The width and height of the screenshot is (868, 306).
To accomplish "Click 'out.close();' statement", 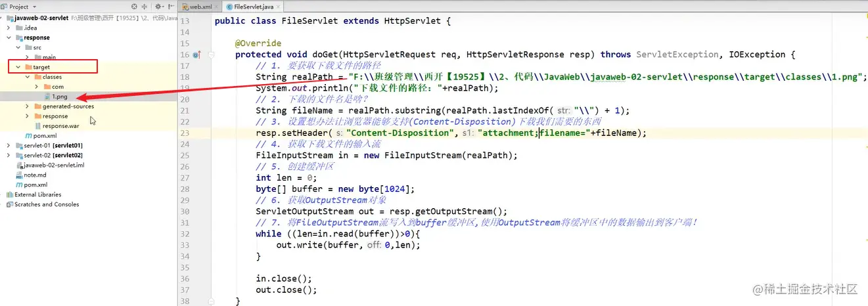I will tap(286, 289).
